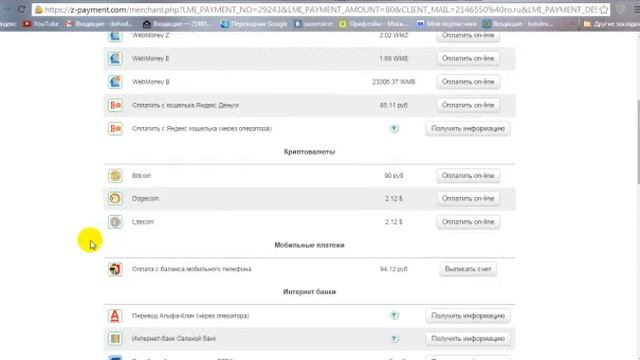Click the 'WebMoney E' row label
640x360 pixels.
click(x=151, y=58)
